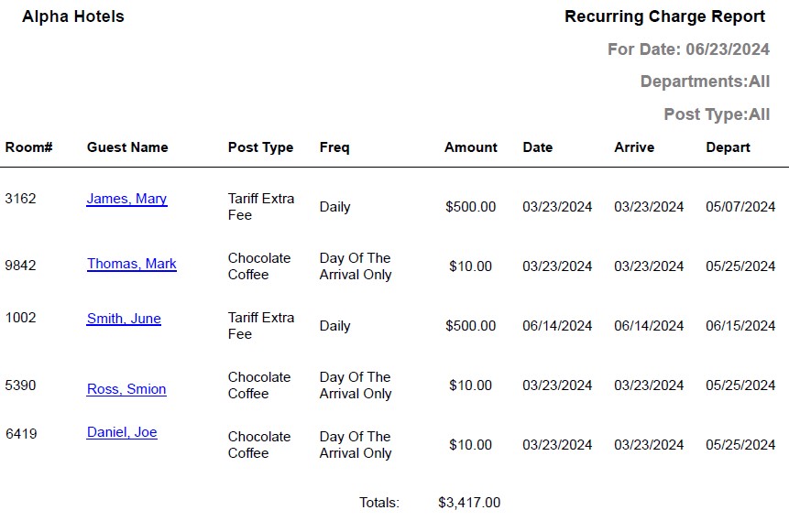Image resolution: width=789 pixels, height=532 pixels.
Task: Open guest details for Ross, Smion
Action: tap(126, 388)
